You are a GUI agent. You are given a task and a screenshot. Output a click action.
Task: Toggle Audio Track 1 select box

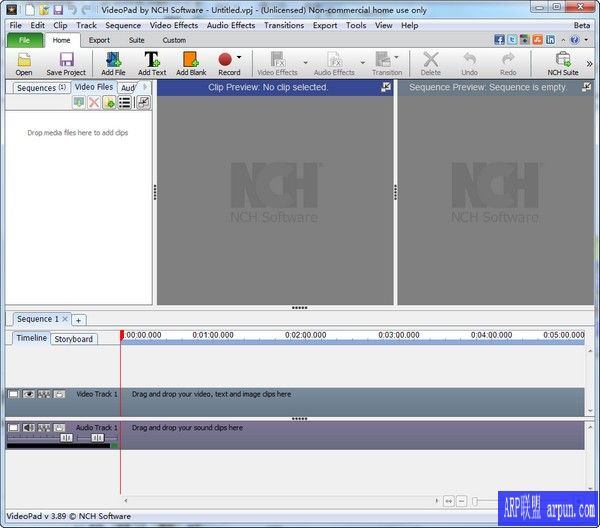pos(13,427)
